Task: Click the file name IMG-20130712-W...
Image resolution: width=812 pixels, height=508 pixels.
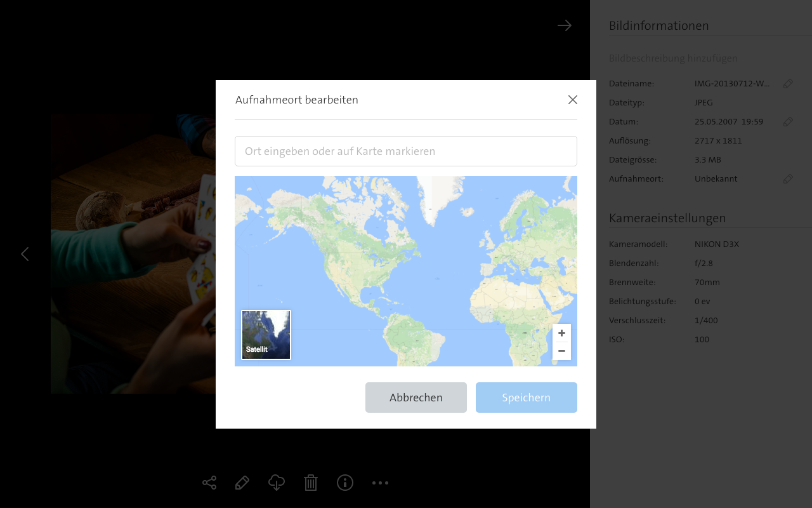Action: (x=732, y=83)
